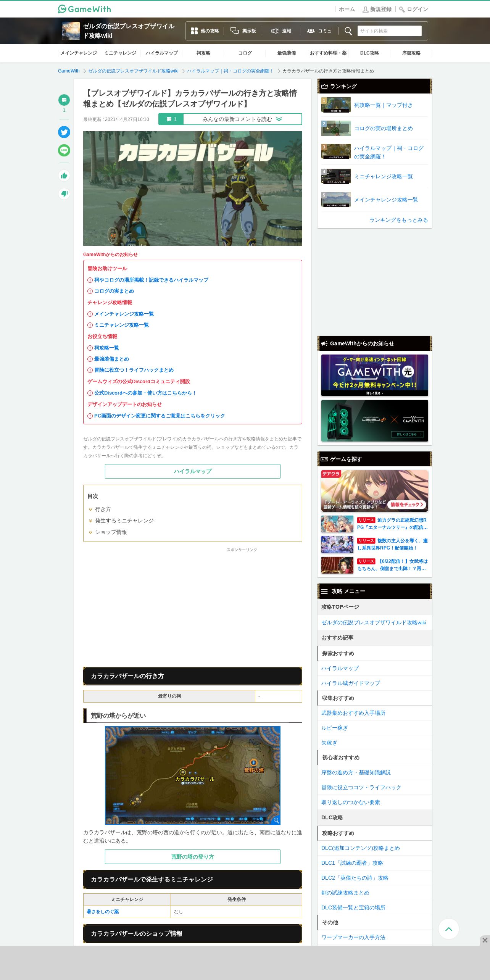Image resolution: width=490 pixels, height=980 pixels.
Task: Click 新規登録 user icon link
Action: click(377, 9)
